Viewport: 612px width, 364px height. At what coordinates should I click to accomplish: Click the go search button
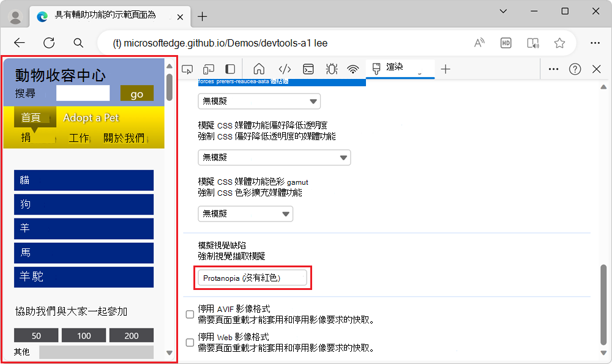point(137,94)
